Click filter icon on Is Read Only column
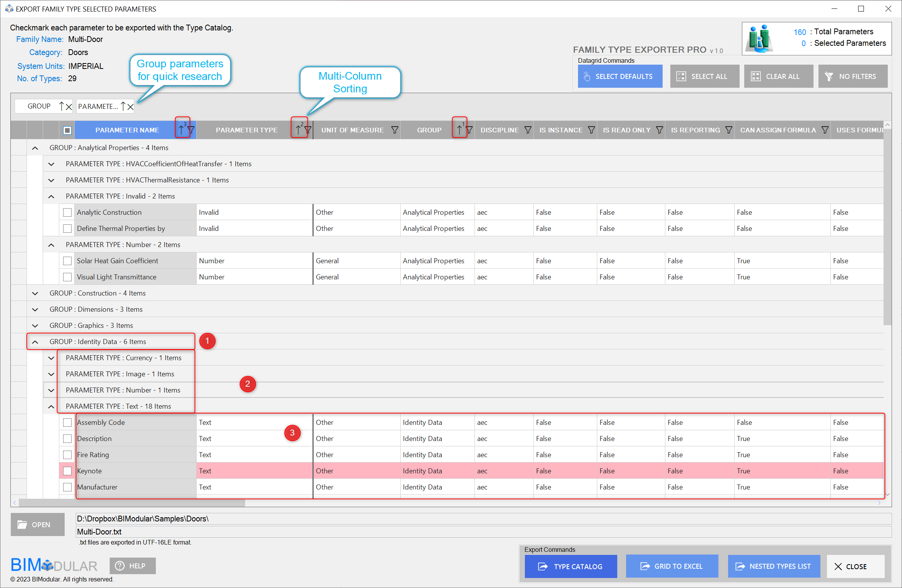The width and height of the screenshot is (902, 588). coord(660,130)
